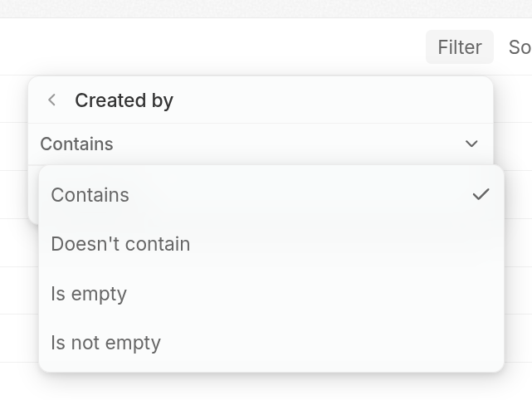Click the down chevron on the condition selector
The width and height of the screenshot is (532, 400).
click(x=471, y=144)
